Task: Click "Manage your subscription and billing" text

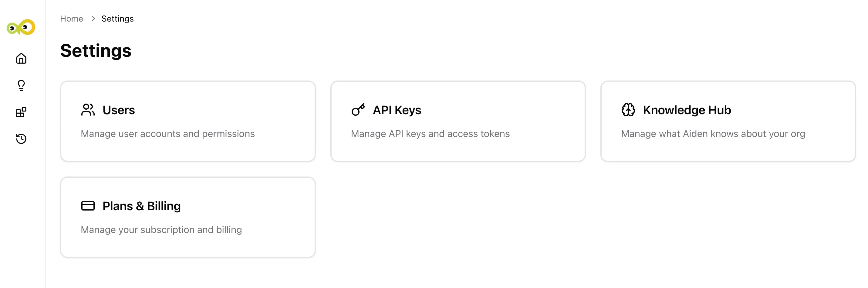Action: click(x=161, y=230)
